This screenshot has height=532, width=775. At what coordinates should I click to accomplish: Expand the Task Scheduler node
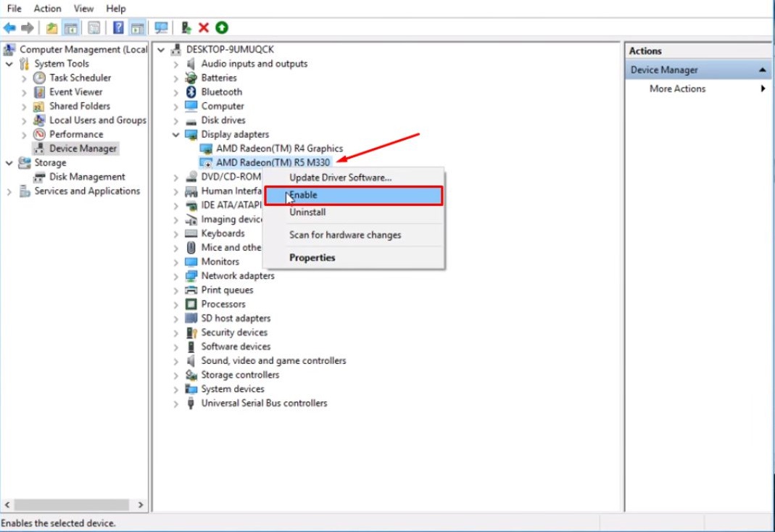(24, 78)
